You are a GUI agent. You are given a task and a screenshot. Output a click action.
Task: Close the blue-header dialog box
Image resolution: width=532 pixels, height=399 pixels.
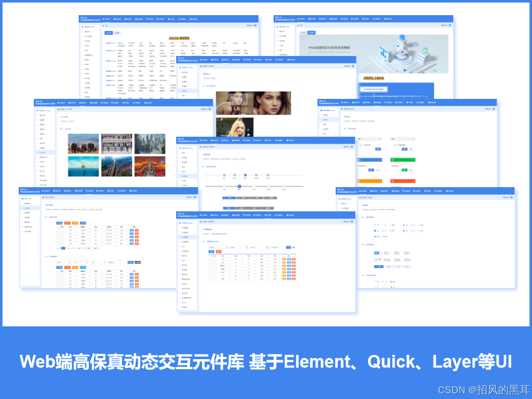pyautogui.click(x=380, y=160)
